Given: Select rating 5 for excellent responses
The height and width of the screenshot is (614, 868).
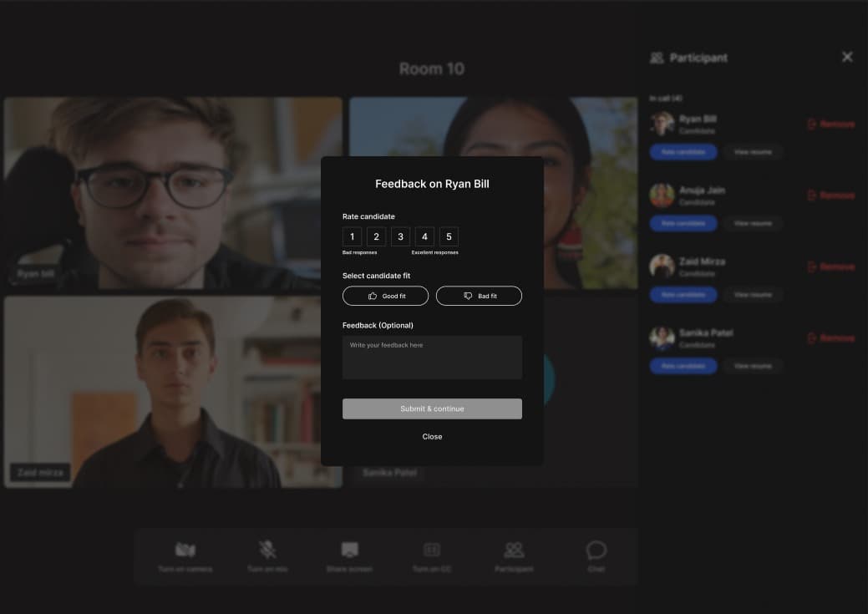Looking at the screenshot, I should pos(449,236).
